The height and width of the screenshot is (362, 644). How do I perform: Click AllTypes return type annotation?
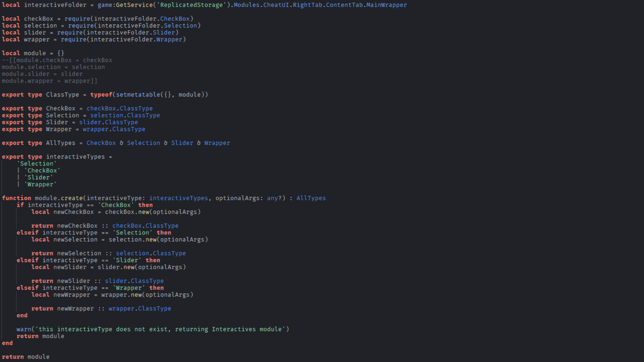pos(311,198)
